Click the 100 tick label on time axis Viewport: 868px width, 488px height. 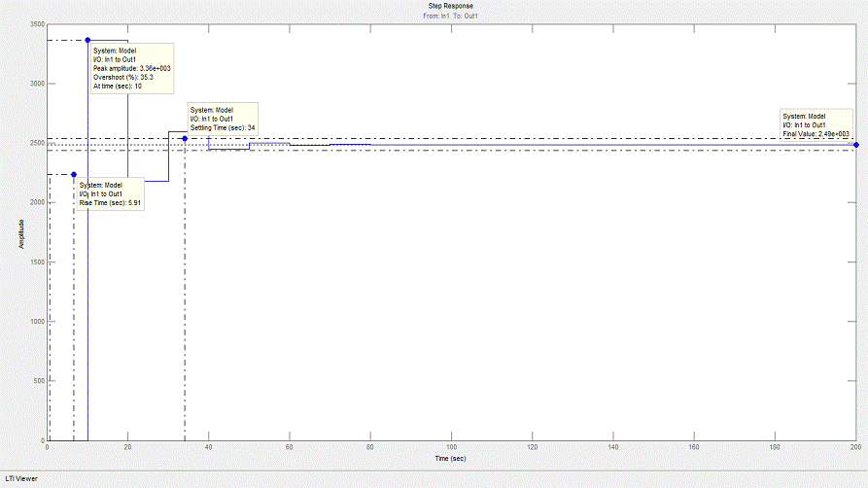click(x=451, y=447)
